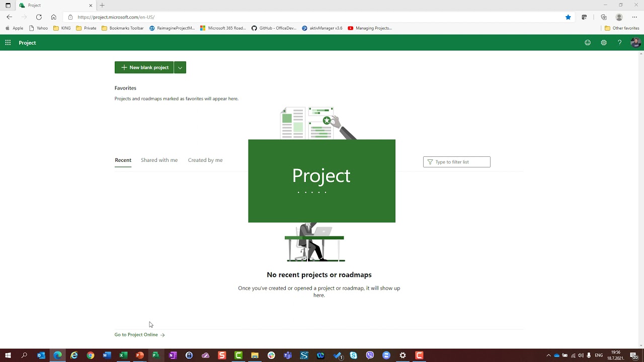The image size is (644, 362).
Task: Open Windows search from taskbar
Action: point(24,355)
